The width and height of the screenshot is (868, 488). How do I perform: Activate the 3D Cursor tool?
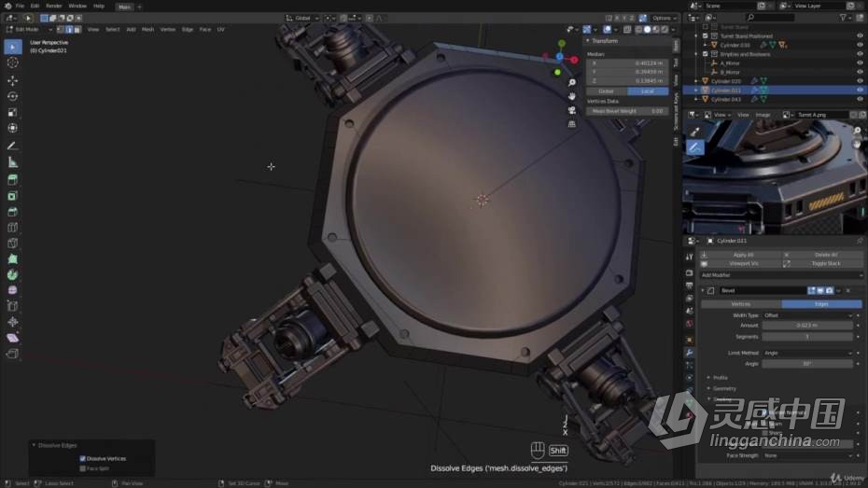13,63
